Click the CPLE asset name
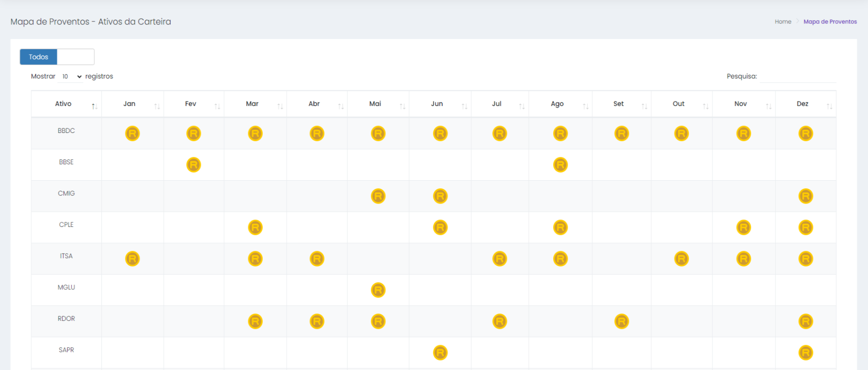Screen dimensions: 868x370 [66, 225]
